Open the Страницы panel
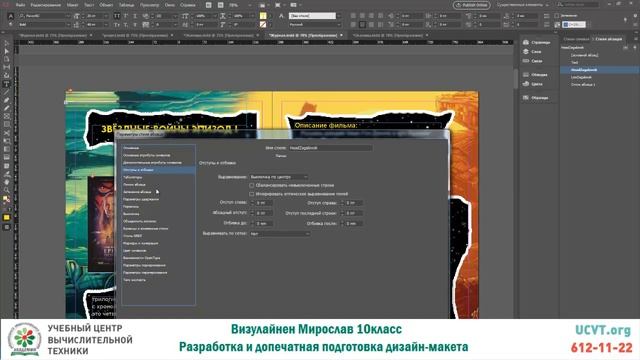Image resolution: width=640 pixels, height=360 pixels. [537, 42]
